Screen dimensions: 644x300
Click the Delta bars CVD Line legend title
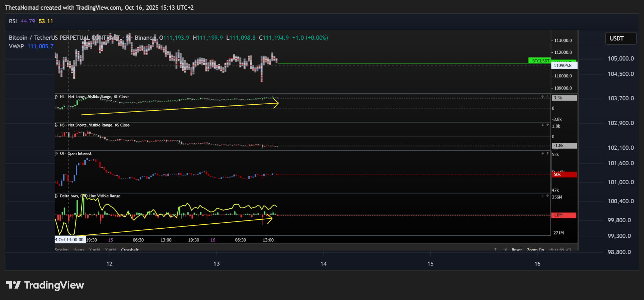click(90, 196)
